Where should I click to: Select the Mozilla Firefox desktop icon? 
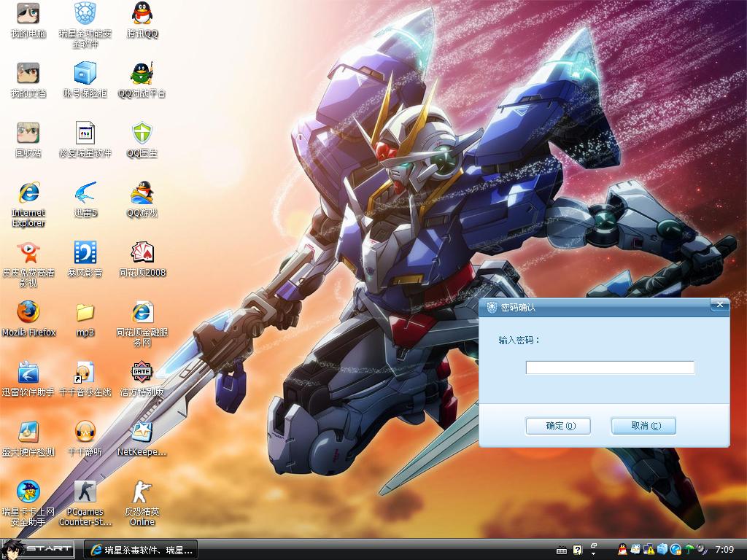(28, 312)
